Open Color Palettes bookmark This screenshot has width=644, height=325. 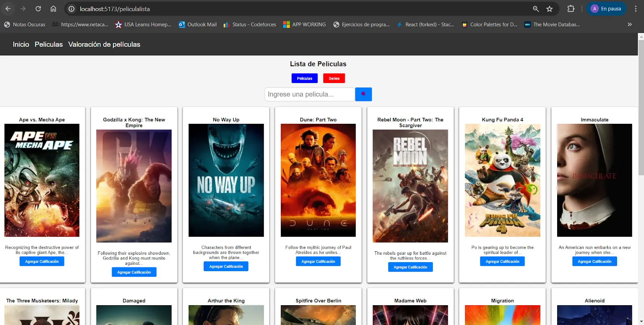(x=489, y=24)
